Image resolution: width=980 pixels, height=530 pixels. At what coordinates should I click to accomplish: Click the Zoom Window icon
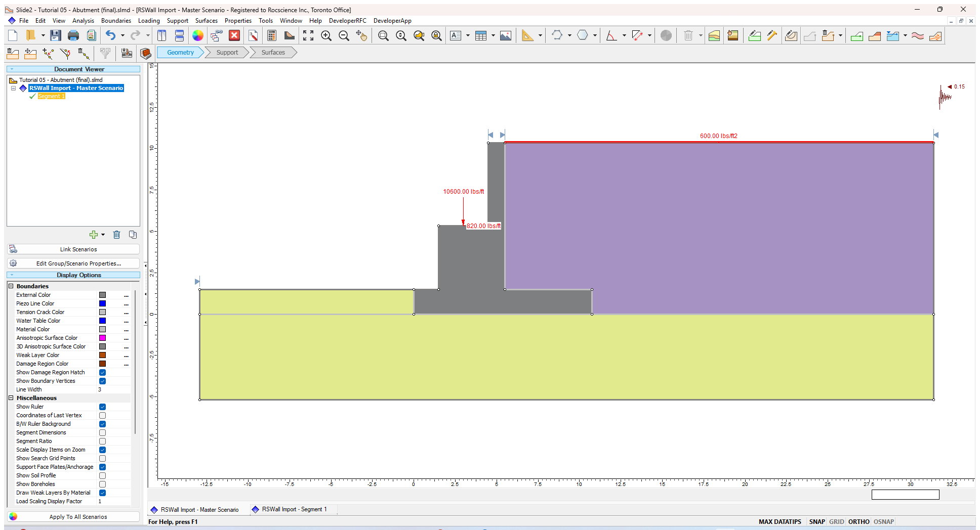point(383,35)
